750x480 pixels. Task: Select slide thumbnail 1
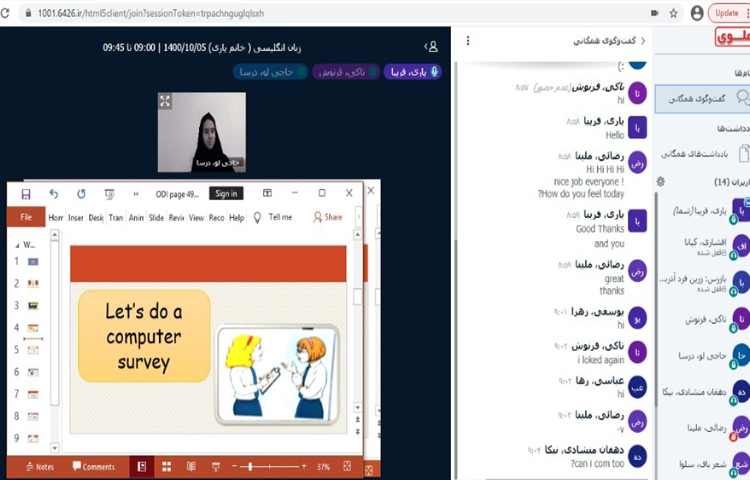33,262
